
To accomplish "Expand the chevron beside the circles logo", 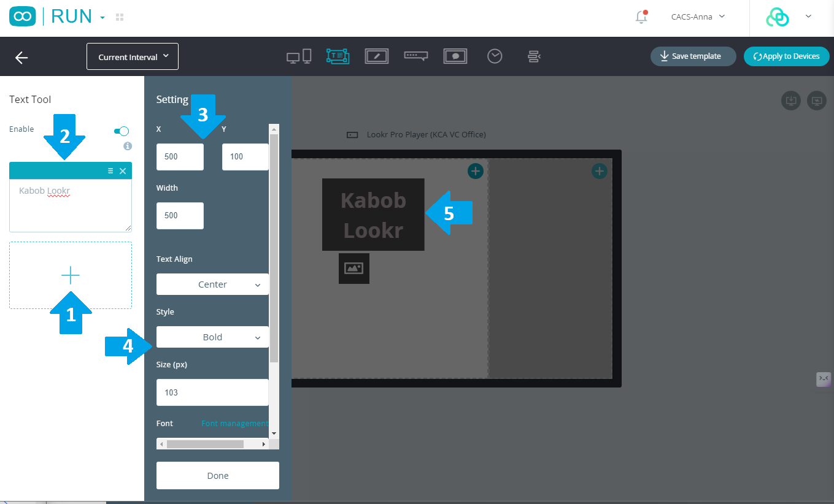I will (x=808, y=17).
